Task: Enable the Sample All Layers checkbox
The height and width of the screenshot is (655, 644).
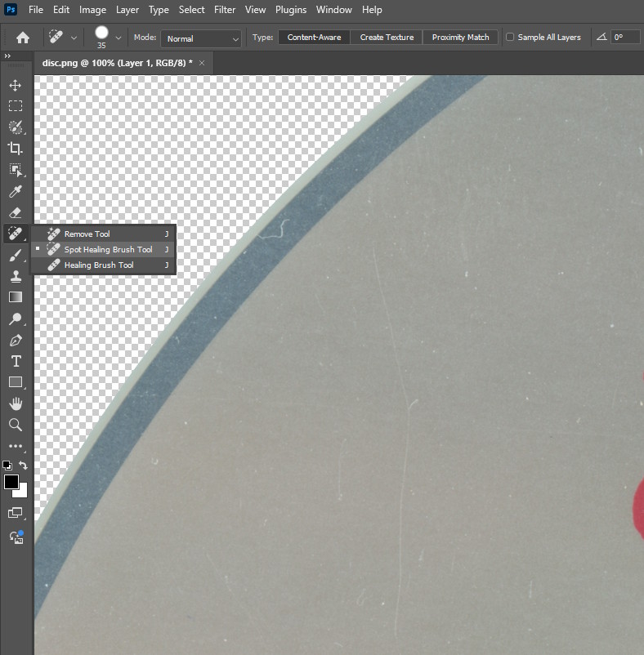Action: point(510,38)
